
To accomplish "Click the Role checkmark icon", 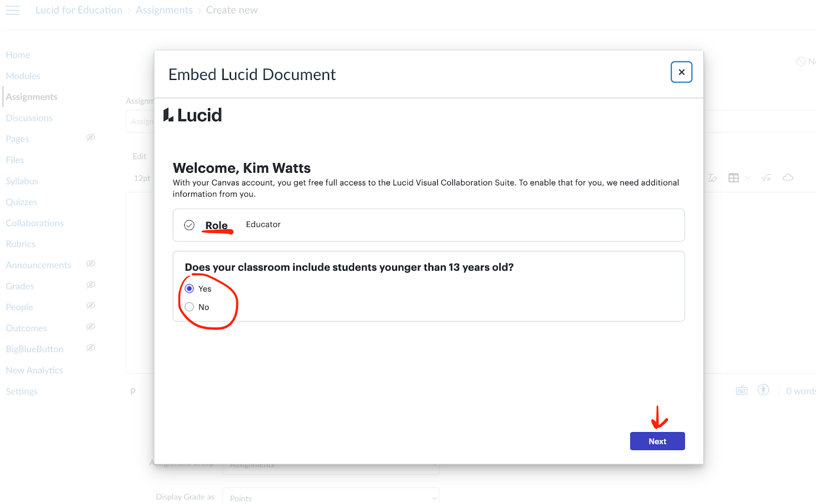I will pos(189,225).
